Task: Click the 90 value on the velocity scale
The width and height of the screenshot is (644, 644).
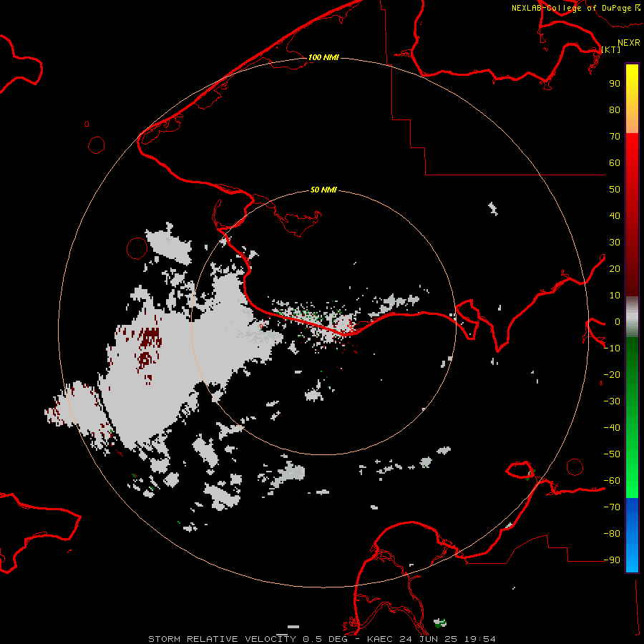Action: click(615, 84)
